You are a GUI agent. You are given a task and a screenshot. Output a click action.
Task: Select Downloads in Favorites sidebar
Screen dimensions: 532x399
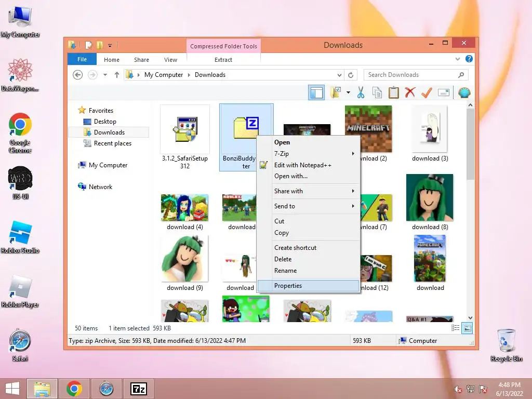109,132
